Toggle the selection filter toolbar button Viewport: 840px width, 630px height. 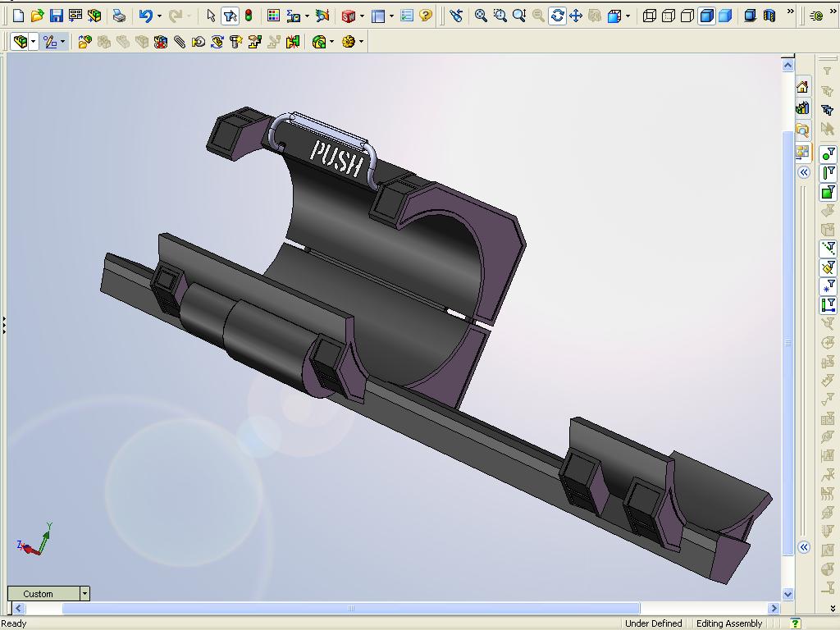coord(231,16)
